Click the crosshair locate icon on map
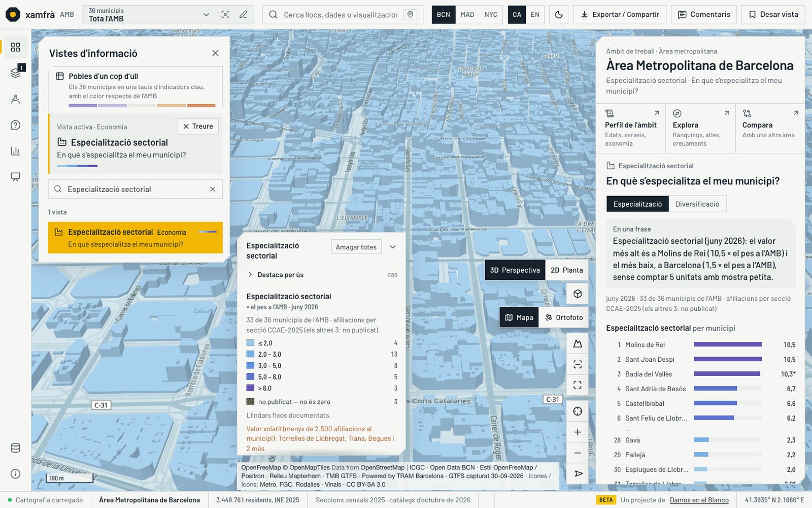This screenshot has height=508, width=812. click(x=578, y=411)
